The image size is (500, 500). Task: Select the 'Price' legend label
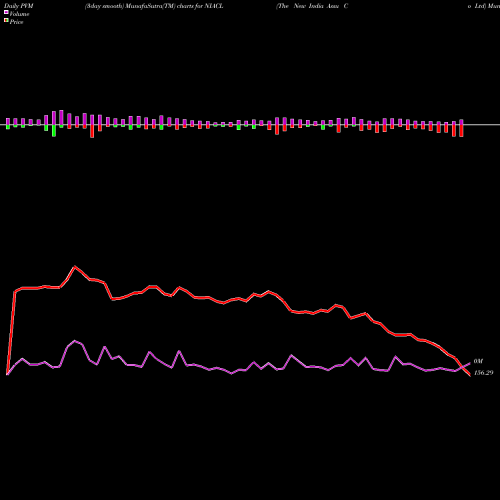(16, 22)
